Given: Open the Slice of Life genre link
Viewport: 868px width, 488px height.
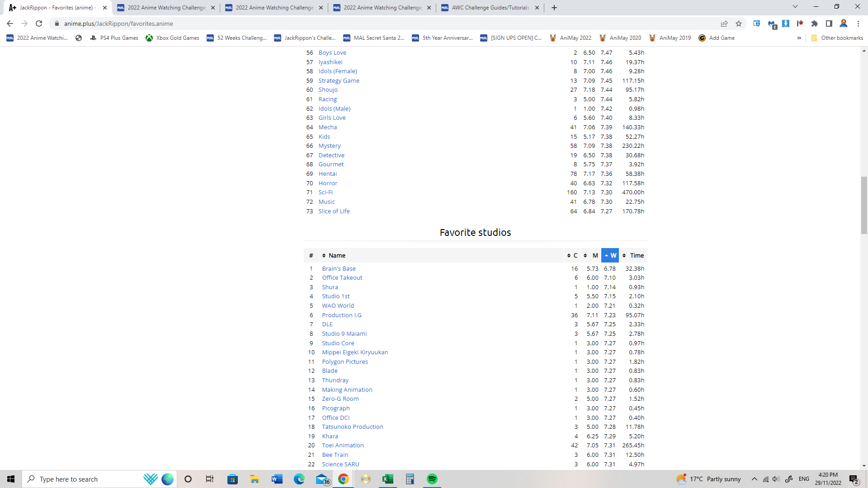Looking at the screenshot, I should pyautogui.click(x=334, y=211).
